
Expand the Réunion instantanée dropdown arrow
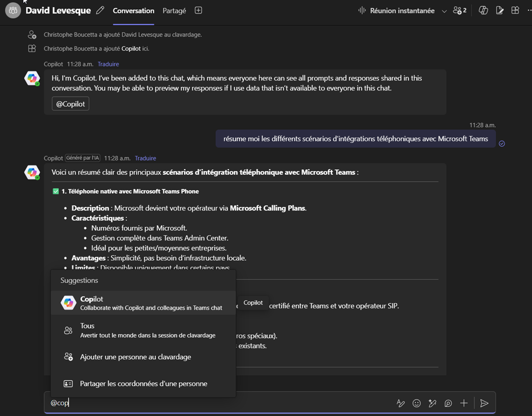pyautogui.click(x=444, y=11)
